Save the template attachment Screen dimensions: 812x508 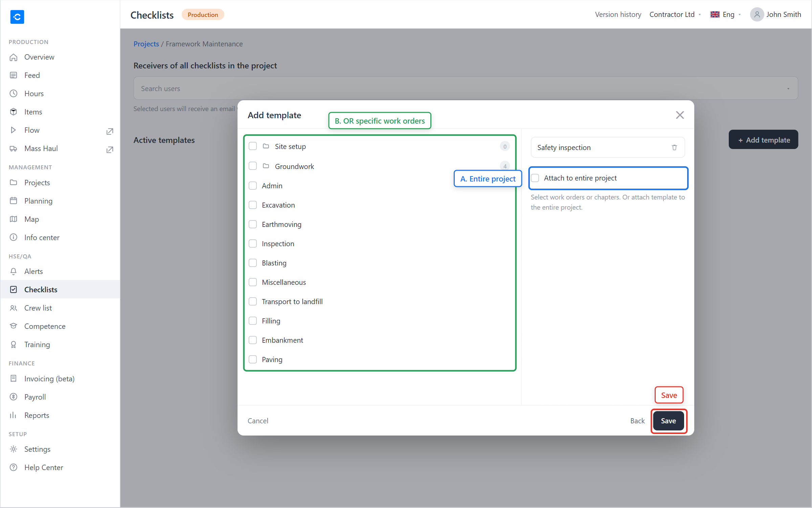(x=668, y=421)
